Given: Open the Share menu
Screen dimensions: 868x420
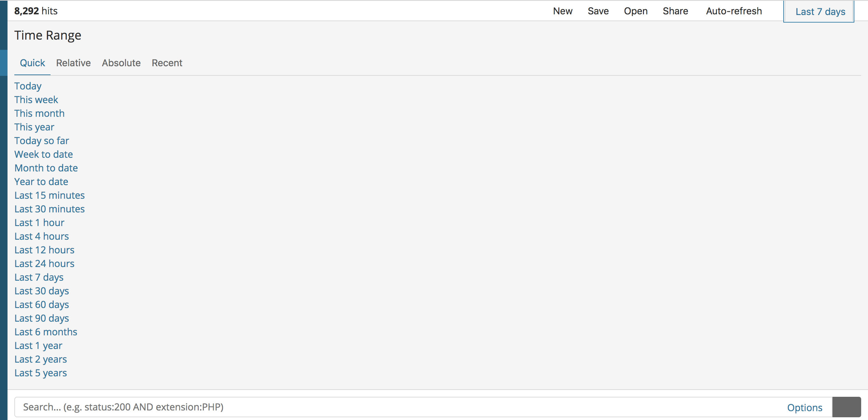Looking at the screenshot, I should (675, 11).
